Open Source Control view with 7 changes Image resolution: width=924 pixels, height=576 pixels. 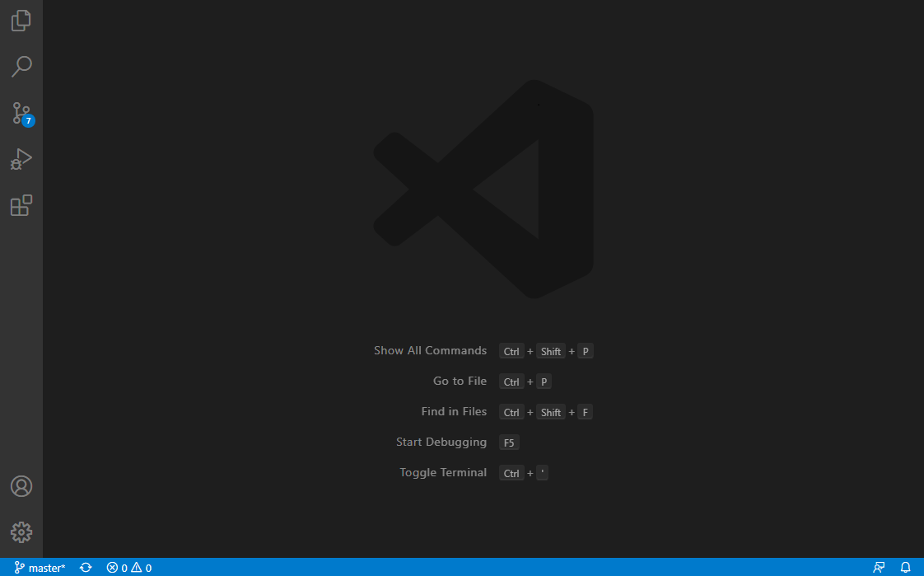(x=22, y=113)
